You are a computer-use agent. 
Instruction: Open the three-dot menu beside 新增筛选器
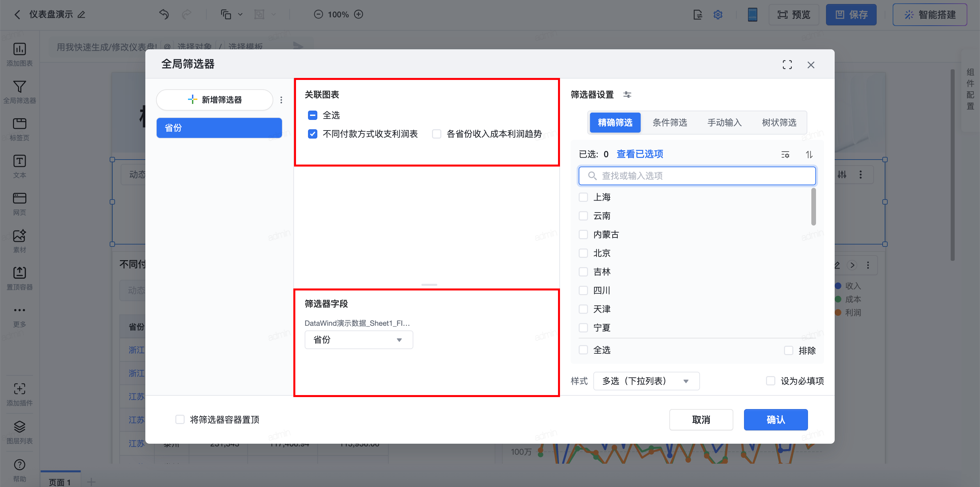click(x=281, y=100)
